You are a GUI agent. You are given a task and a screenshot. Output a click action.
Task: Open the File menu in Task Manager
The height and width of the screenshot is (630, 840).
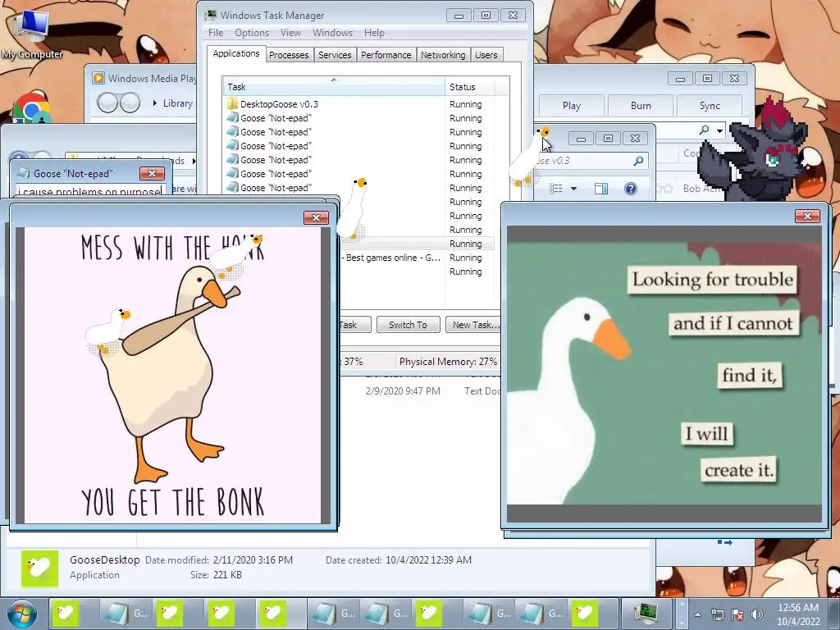click(216, 33)
